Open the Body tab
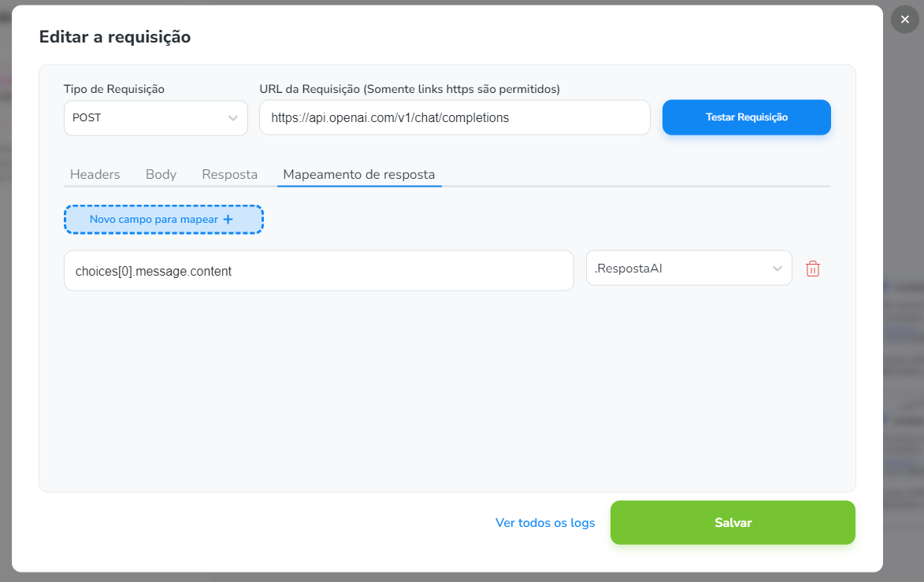 pyautogui.click(x=161, y=174)
